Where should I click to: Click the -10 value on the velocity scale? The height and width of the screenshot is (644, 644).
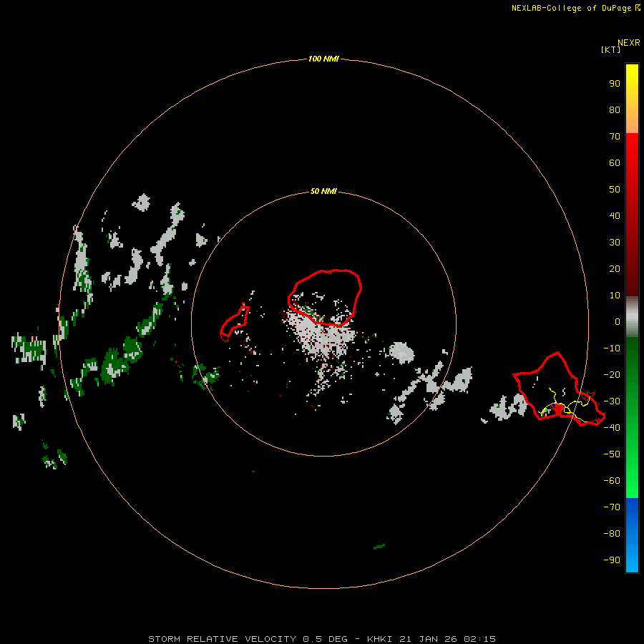612,348
